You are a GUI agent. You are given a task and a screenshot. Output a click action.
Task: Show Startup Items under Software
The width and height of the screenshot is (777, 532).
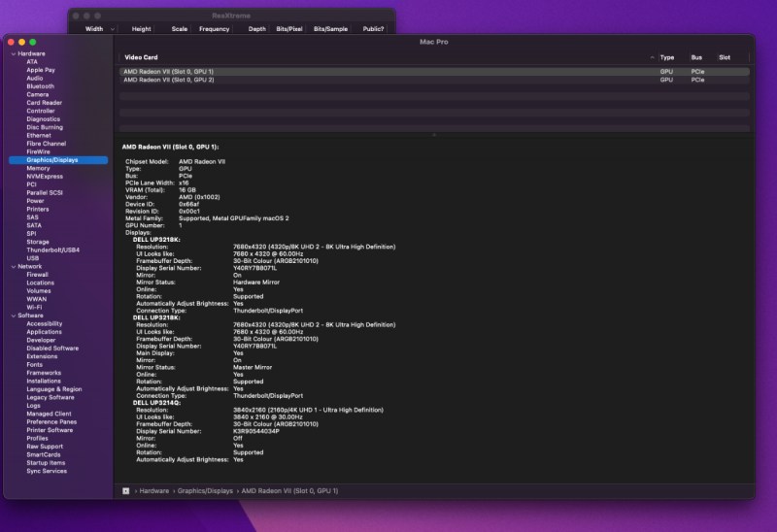coord(46,463)
